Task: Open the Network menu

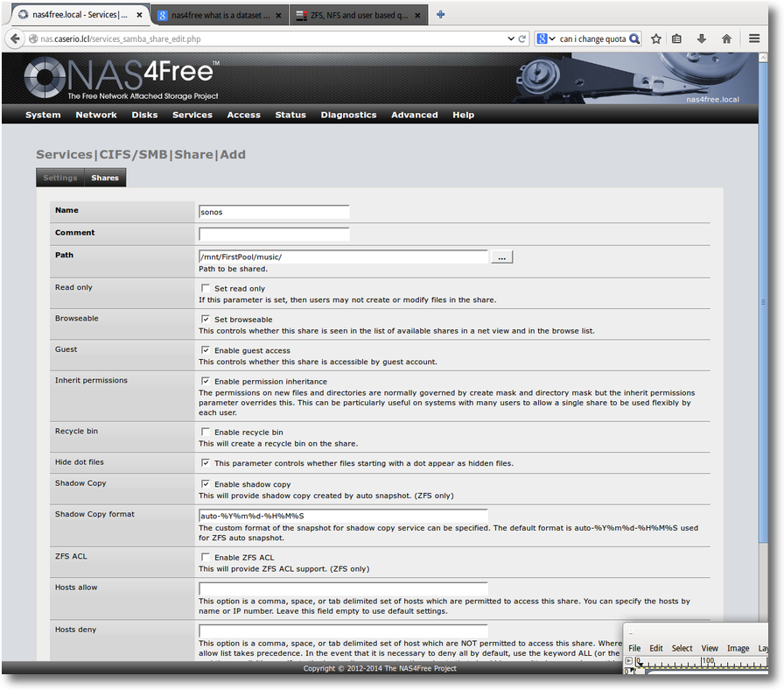Action: tap(96, 115)
